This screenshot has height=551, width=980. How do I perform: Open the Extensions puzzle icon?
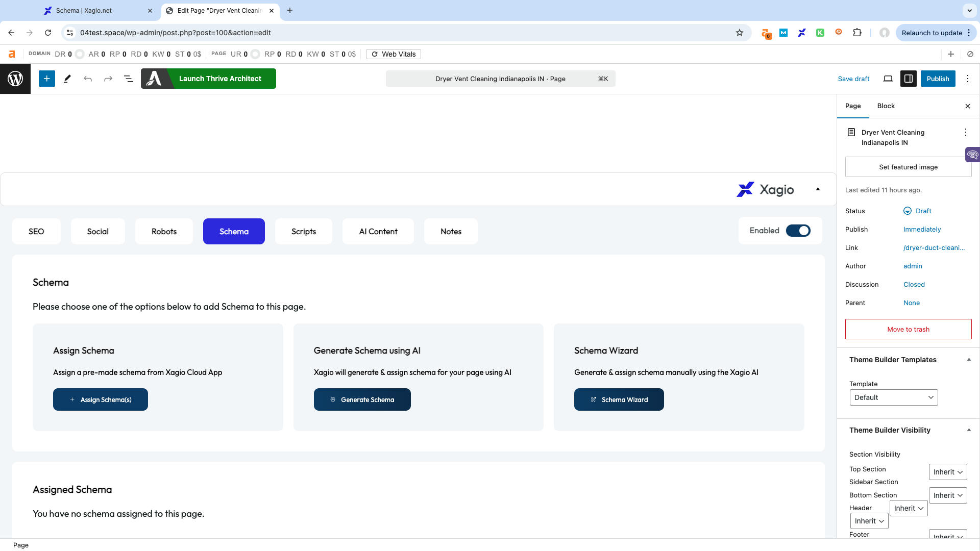click(857, 33)
